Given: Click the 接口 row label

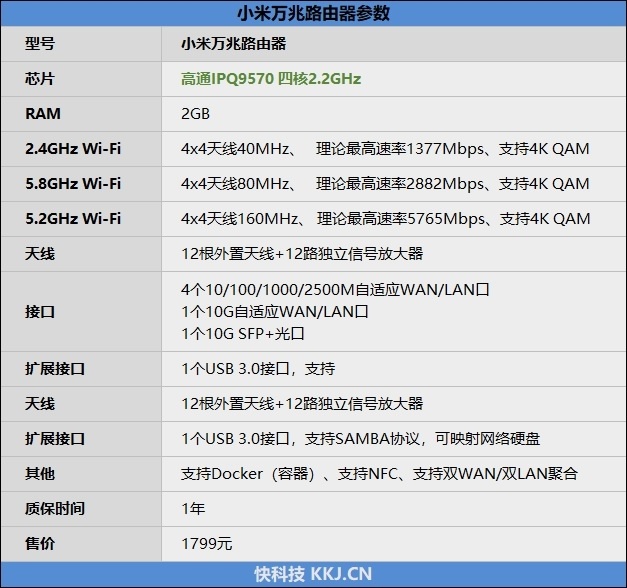Looking at the screenshot, I should click(x=40, y=311).
